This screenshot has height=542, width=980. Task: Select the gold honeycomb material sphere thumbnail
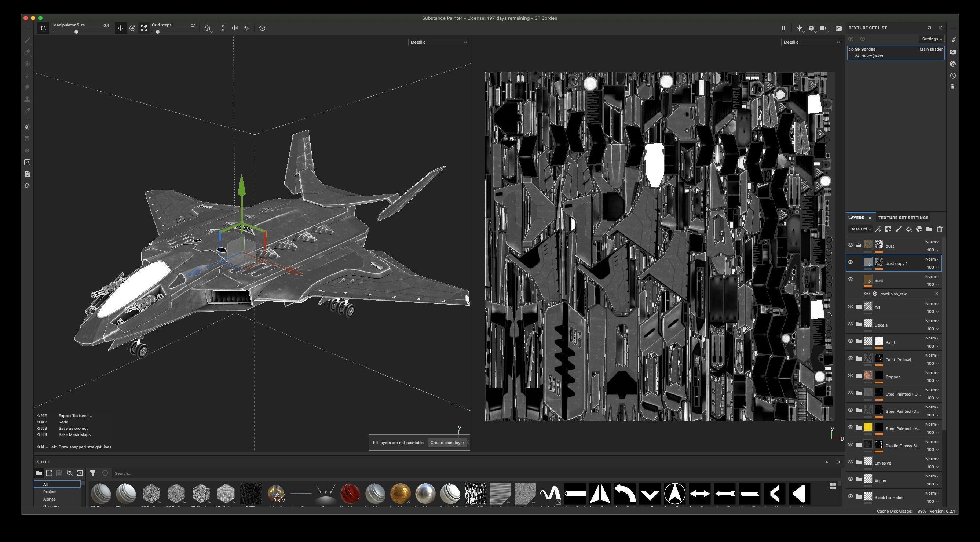400,494
